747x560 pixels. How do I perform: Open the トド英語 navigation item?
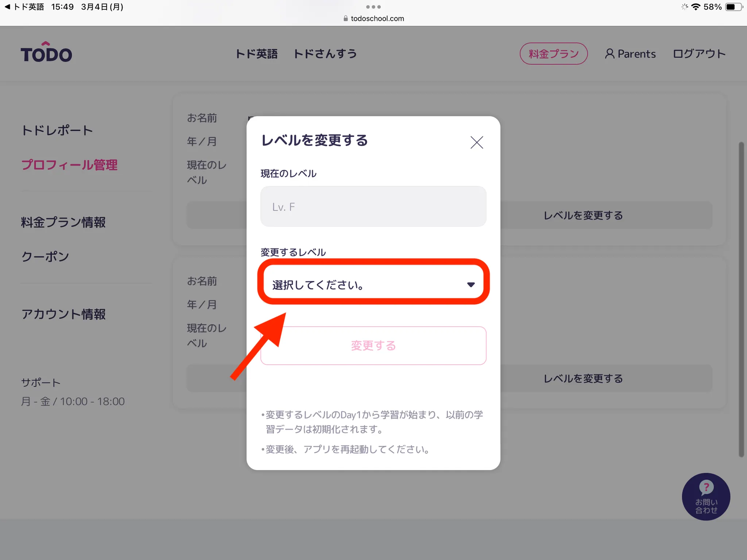[256, 54]
